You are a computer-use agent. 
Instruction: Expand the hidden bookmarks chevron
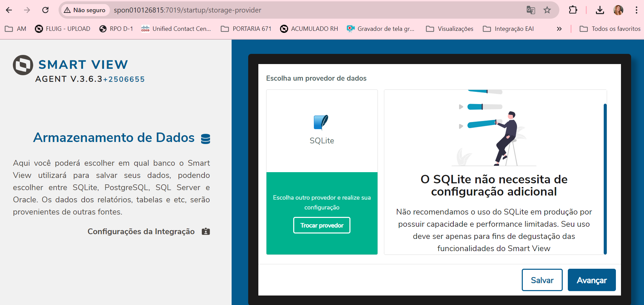pyautogui.click(x=559, y=29)
